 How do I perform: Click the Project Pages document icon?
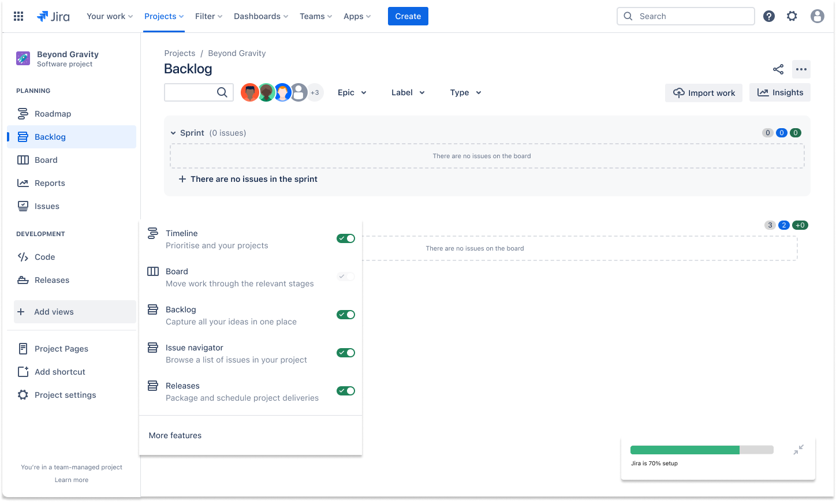pyautogui.click(x=23, y=349)
